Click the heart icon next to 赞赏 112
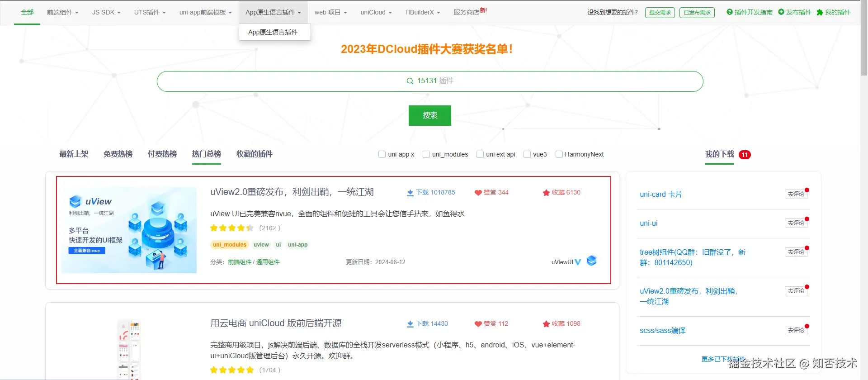Viewport: 868px width, 380px height. coord(478,324)
